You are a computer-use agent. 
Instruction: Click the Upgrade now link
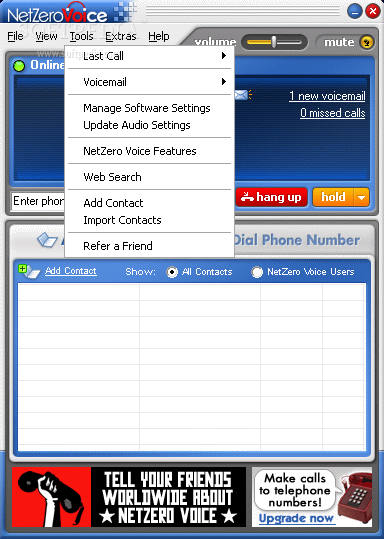(x=296, y=518)
